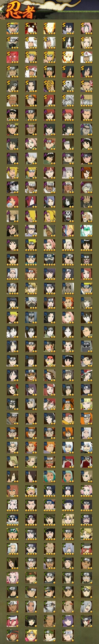Choose B-rank Kabuto with round glasses
The image size is (99, 644).
13,447
